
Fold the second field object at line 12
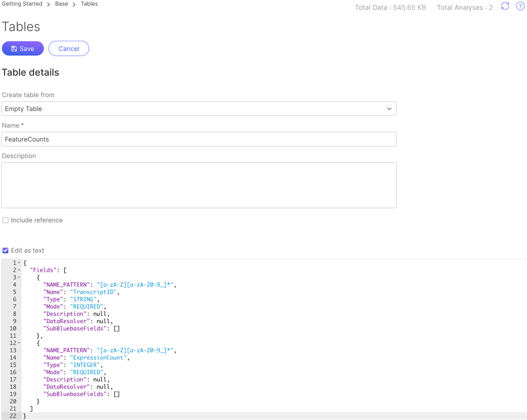click(19, 343)
